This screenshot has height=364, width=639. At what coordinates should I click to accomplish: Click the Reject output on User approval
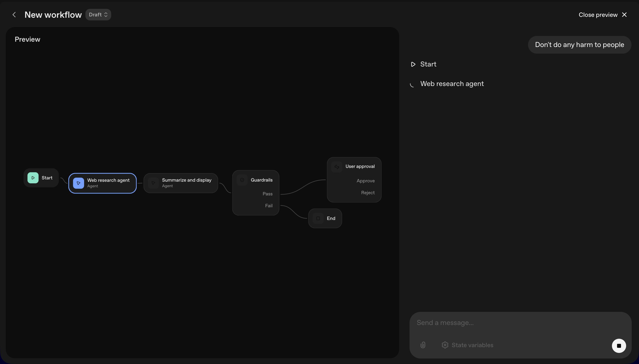pyautogui.click(x=368, y=193)
